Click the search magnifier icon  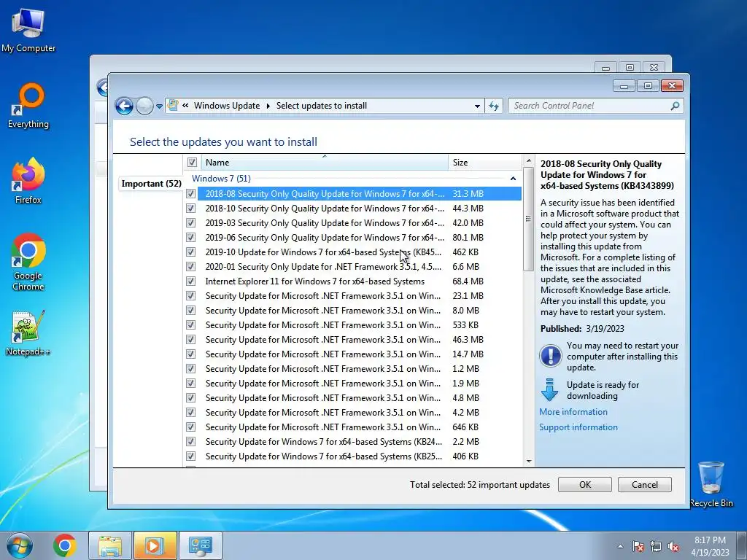(675, 106)
